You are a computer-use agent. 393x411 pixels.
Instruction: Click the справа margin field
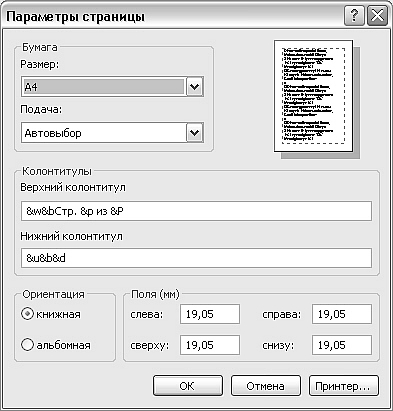point(342,314)
